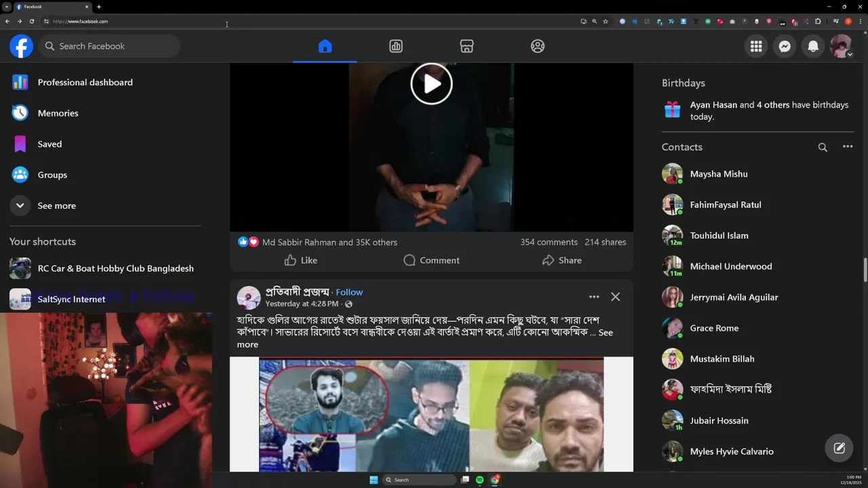Open the account profile picture menu

point(841,46)
